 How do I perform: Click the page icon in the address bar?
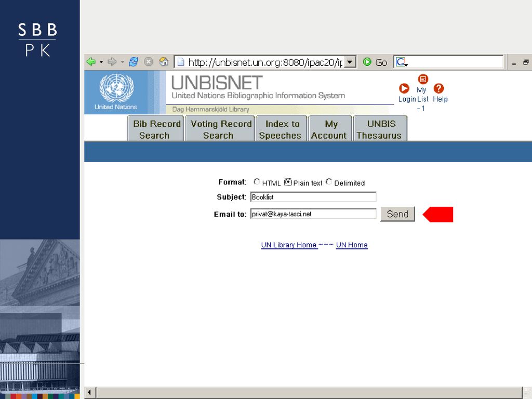point(181,62)
